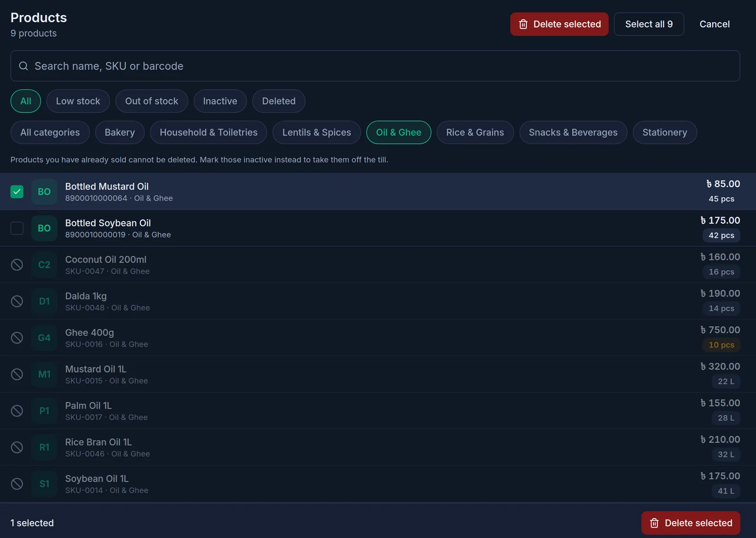Click the BO avatar for Bottled Mustard Oil
Screen dimensions: 756x538
pyautogui.click(x=44, y=191)
